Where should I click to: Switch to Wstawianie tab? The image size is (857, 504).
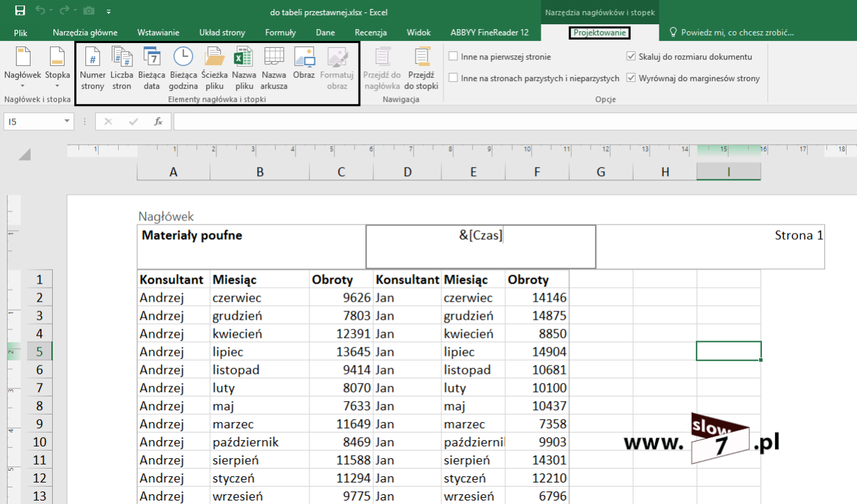[158, 33]
